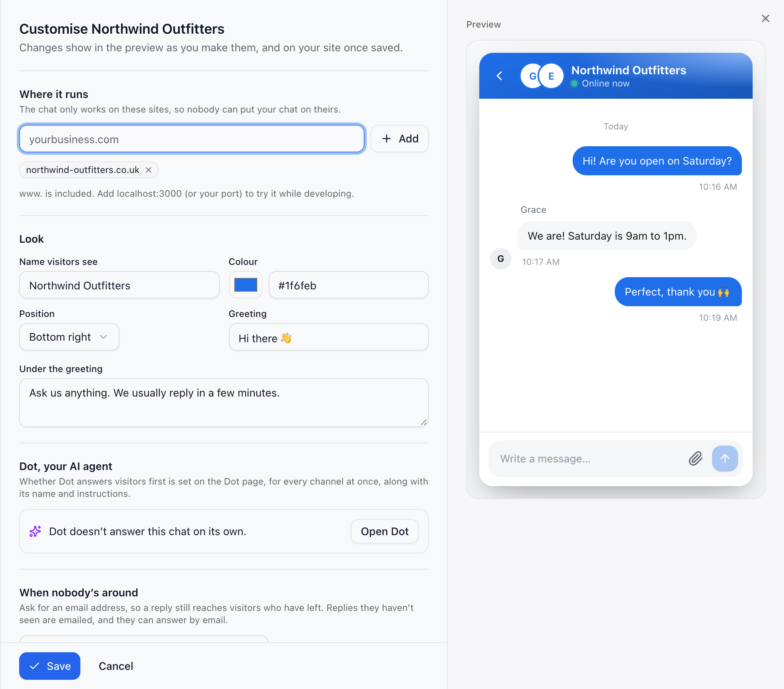Click the back chevron in chat header

click(500, 76)
